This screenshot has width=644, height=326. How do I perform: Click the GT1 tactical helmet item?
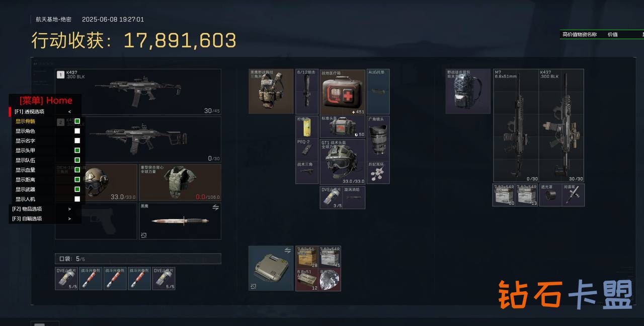pos(343,162)
